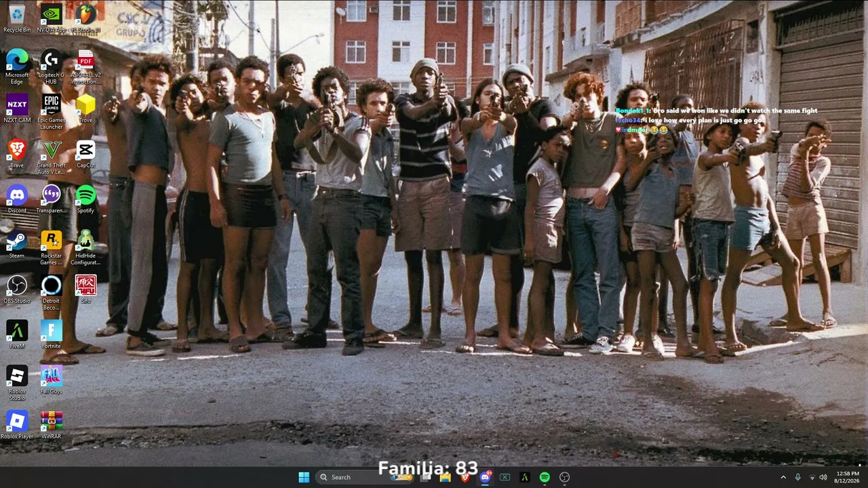
Task: Click the Spotify desktop shortcut
Action: (85, 199)
